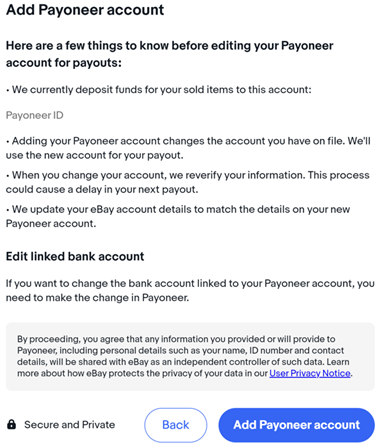This screenshot has width=383, height=447.
Task: Click the 'account for payouts:' heading line
Action: pos(64,63)
